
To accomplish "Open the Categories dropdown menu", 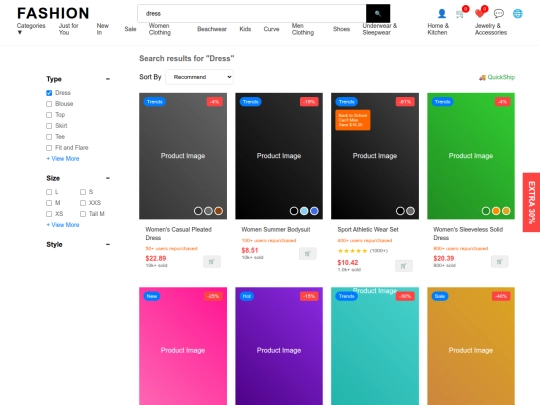I will tap(31, 29).
